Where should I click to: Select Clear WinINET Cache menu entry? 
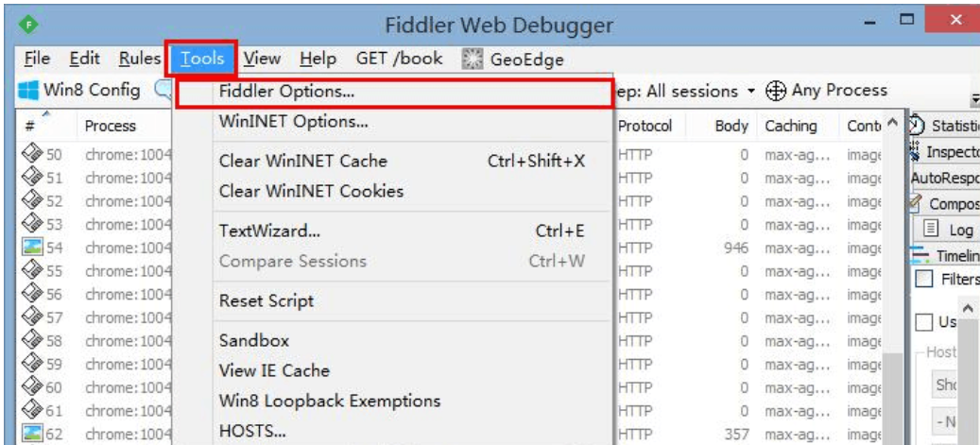click(x=303, y=162)
